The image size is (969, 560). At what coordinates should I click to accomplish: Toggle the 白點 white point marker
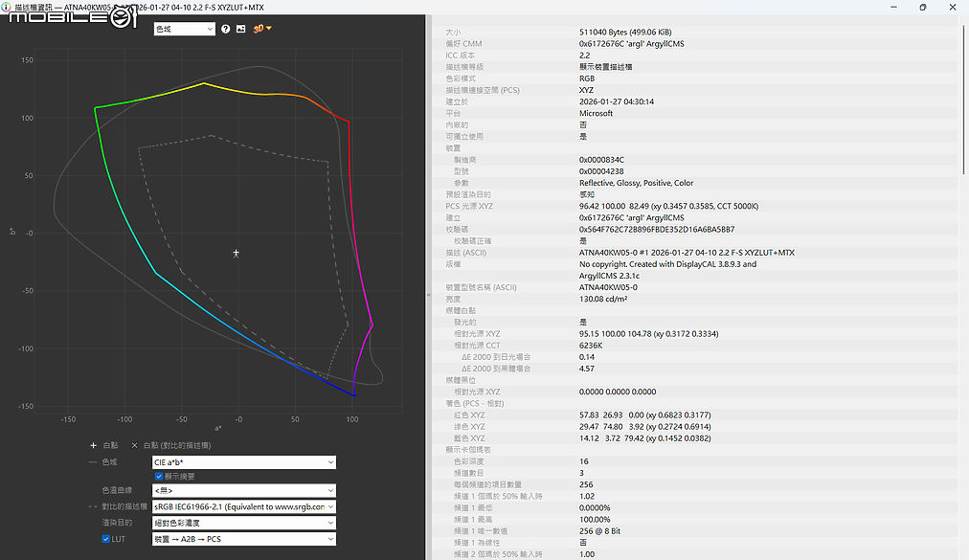click(x=104, y=444)
